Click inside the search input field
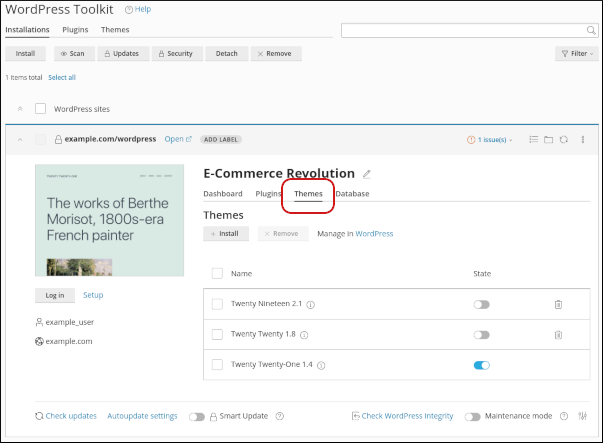This screenshot has width=603, height=443. click(x=463, y=30)
